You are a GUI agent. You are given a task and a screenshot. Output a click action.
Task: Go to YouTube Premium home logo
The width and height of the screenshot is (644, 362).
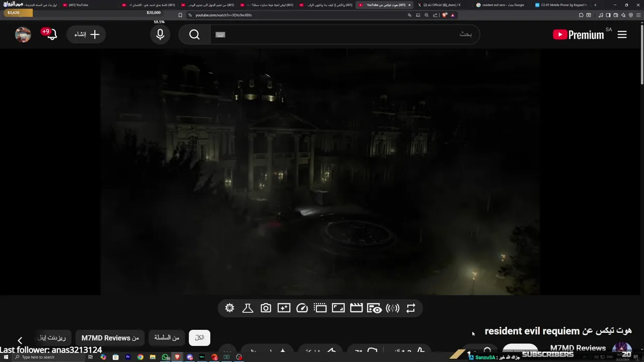(579, 34)
